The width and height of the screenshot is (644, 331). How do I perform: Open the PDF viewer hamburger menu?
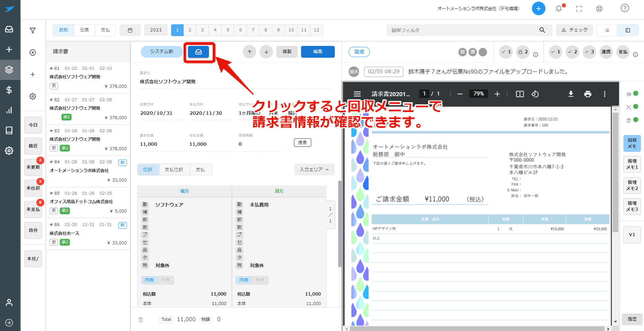(x=357, y=94)
